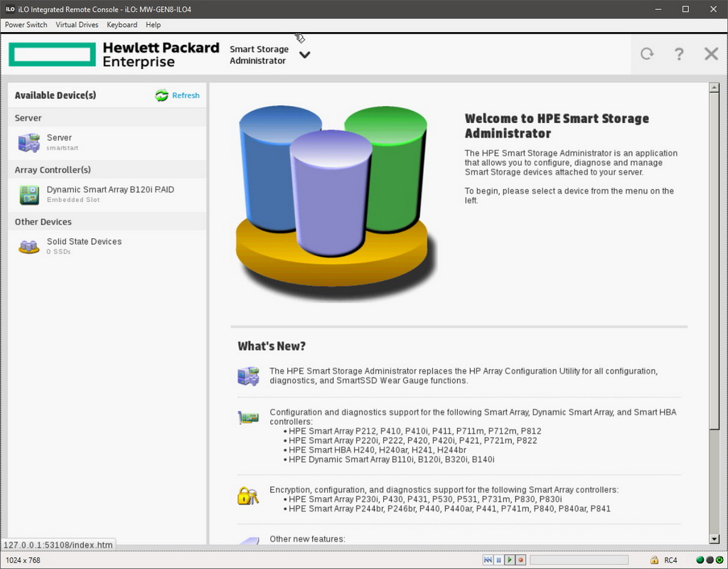Click the scrollbar down arrow
Image resolution: width=728 pixels, height=569 pixels.
[714, 539]
